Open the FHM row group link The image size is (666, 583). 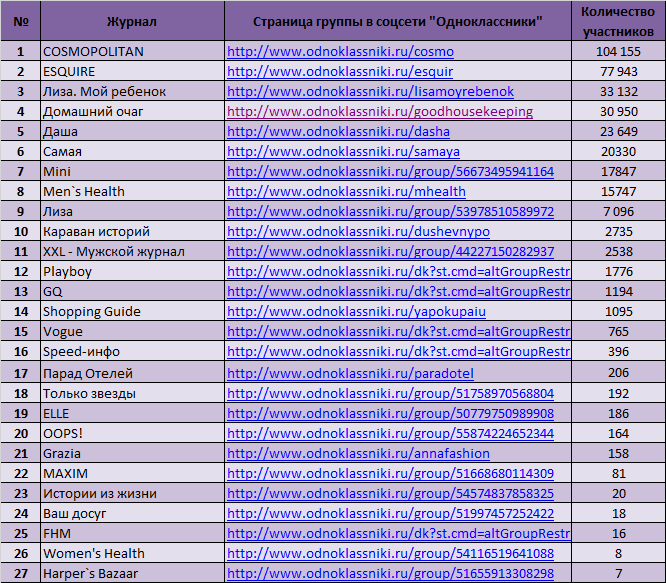pos(398,533)
